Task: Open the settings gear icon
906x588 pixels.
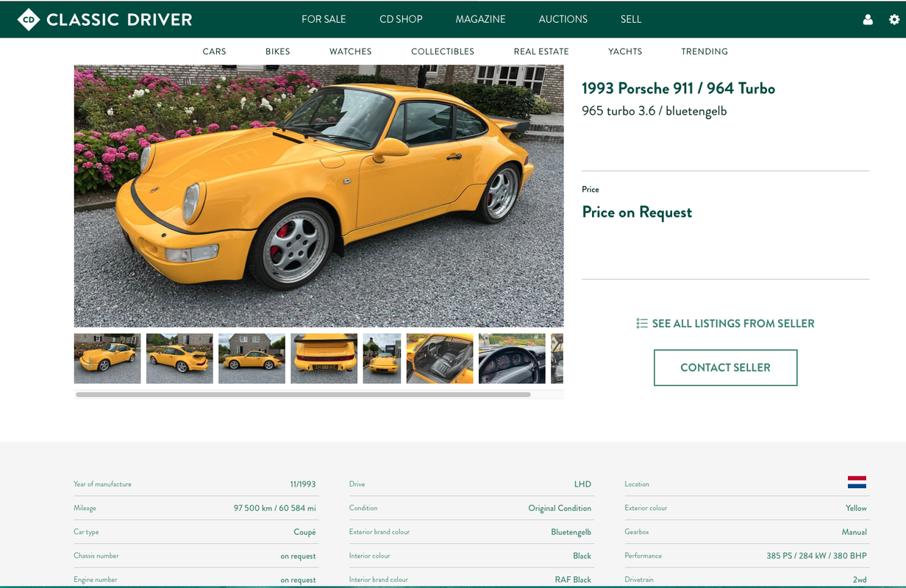Action: coord(894,20)
